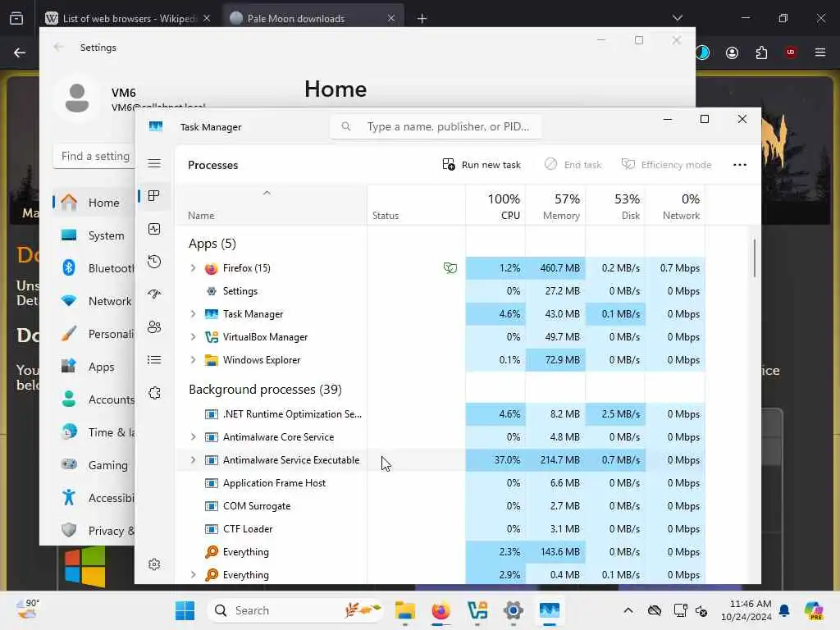
Task: Sort processes by Memory column header
Action: tap(555, 205)
